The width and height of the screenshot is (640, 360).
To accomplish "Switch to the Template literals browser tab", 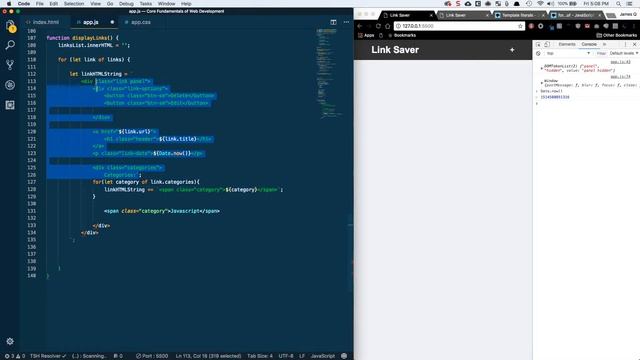I will (519, 15).
